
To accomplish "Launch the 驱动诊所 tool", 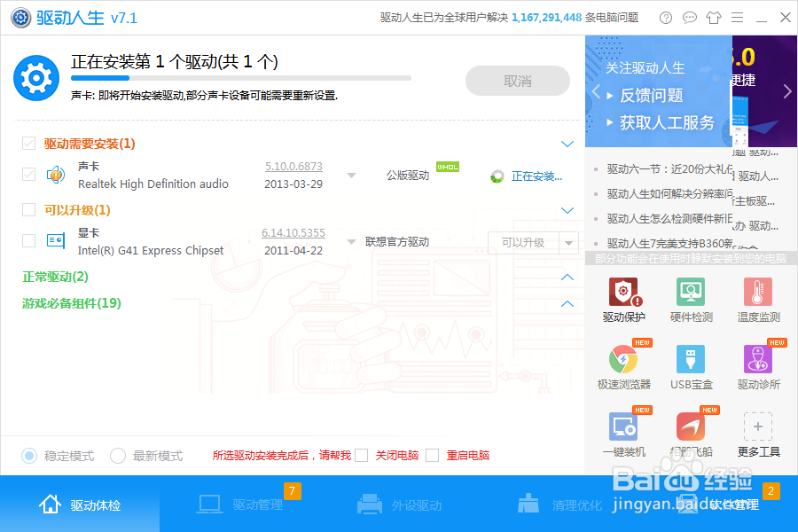I will pos(758,364).
